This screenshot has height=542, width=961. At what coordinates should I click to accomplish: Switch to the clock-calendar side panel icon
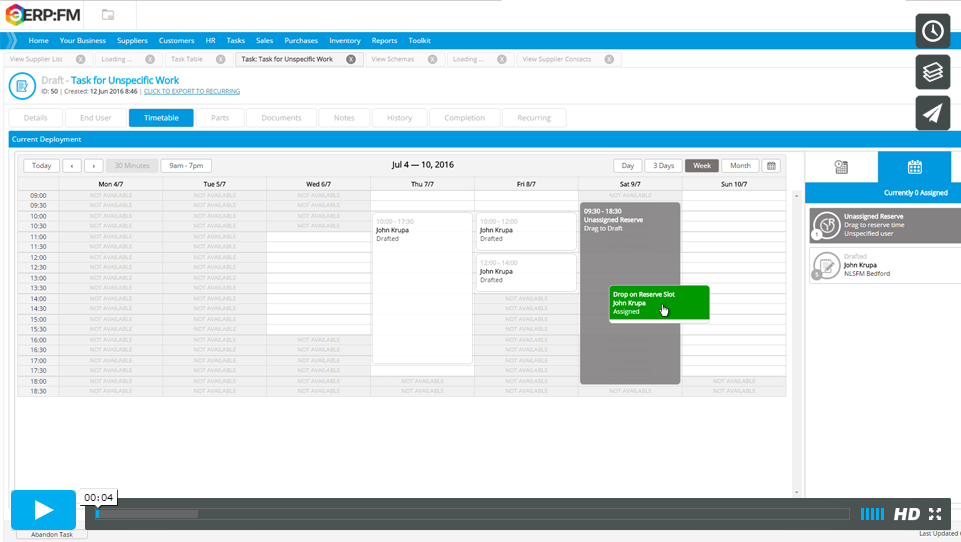[841, 167]
